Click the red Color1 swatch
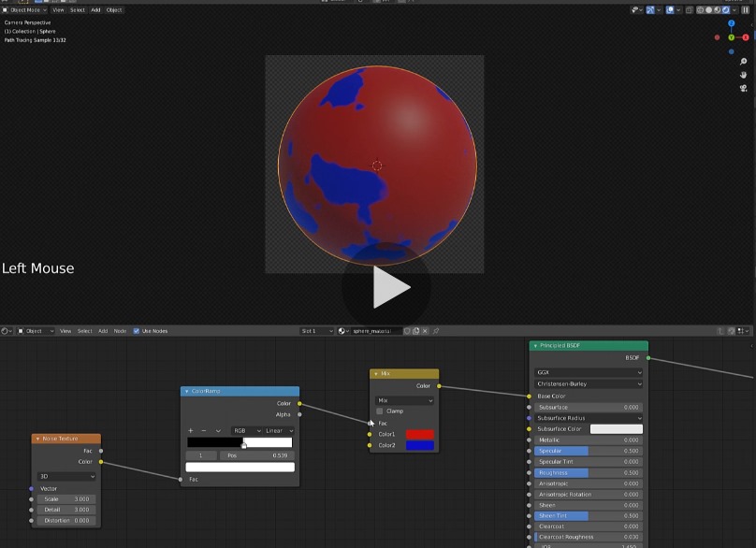Viewport: 756px width, 548px height. [x=419, y=434]
